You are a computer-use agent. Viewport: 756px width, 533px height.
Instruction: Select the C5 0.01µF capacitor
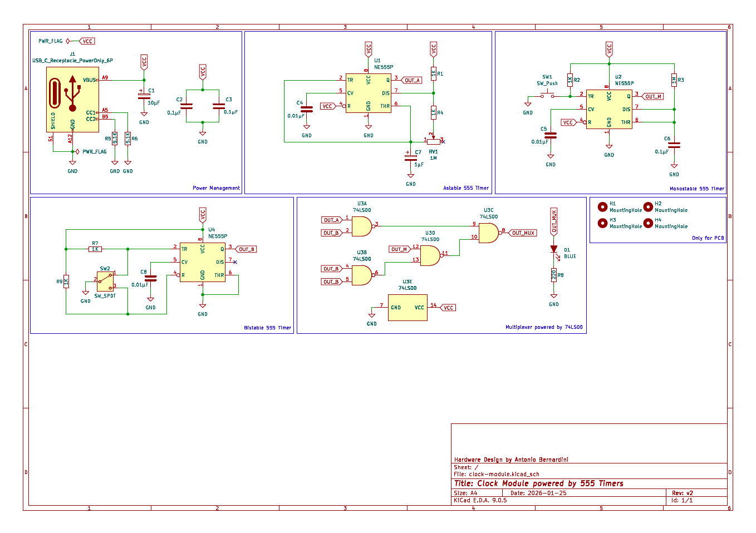(x=551, y=135)
